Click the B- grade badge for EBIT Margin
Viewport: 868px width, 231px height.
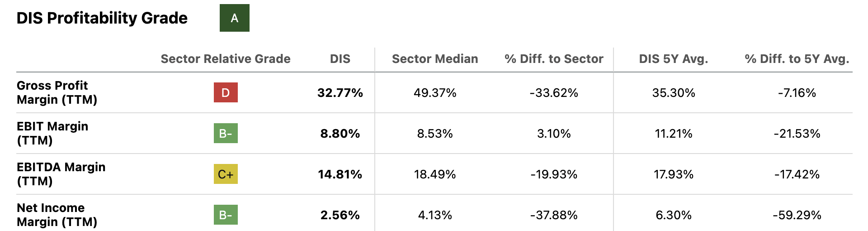(226, 134)
